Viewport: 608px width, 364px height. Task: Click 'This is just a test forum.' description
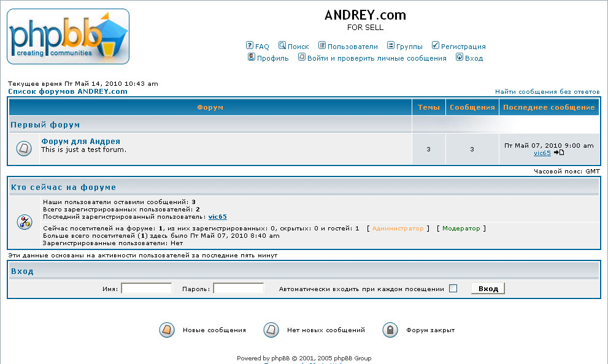[84, 150]
